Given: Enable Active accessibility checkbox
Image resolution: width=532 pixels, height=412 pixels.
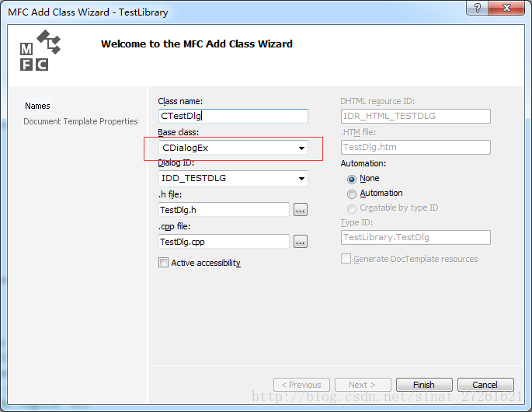Looking at the screenshot, I should 163,263.
